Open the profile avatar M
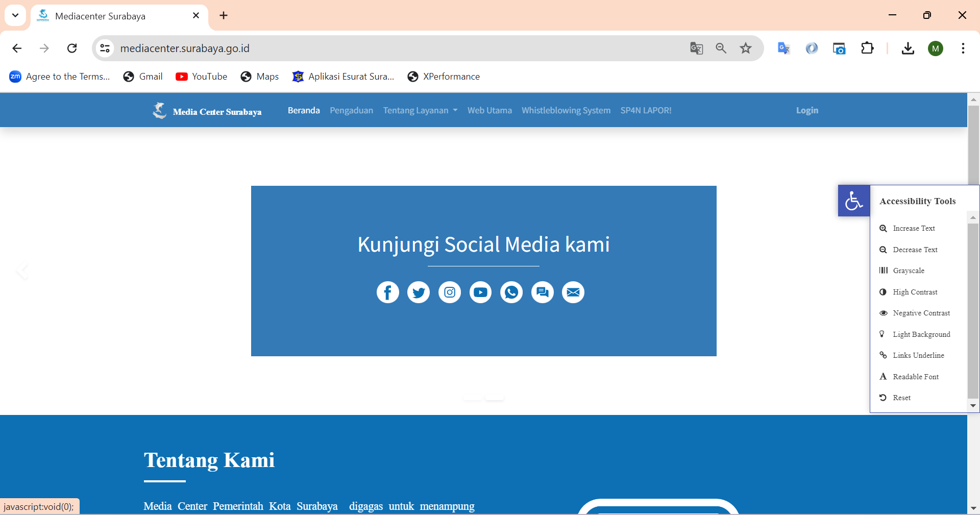 (x=936, y=48)
